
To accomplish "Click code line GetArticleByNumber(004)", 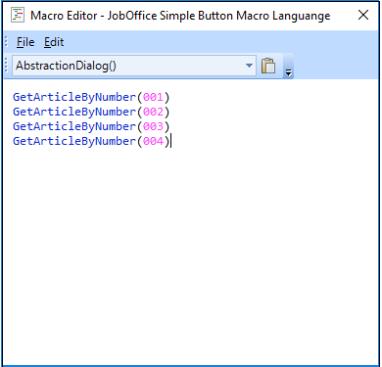I will pos(91,141).
